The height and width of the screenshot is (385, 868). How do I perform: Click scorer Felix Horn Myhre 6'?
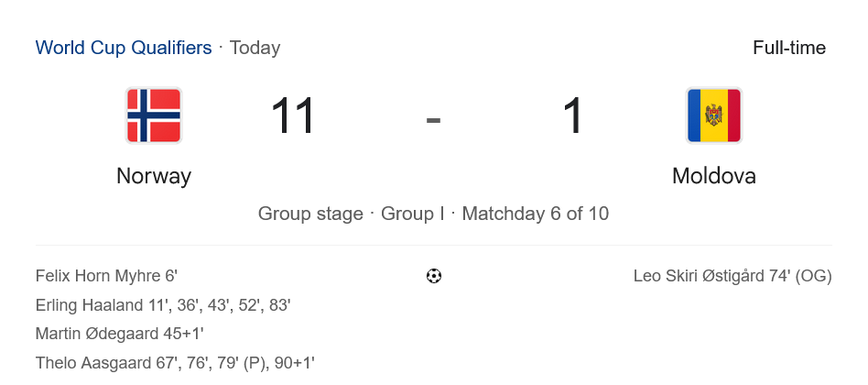point(106,276)
